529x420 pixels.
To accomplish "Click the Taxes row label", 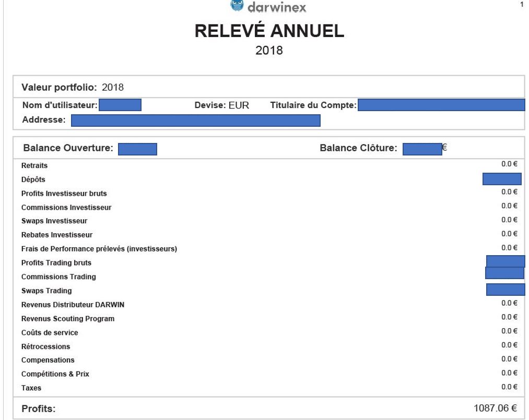I will (31, 388).
